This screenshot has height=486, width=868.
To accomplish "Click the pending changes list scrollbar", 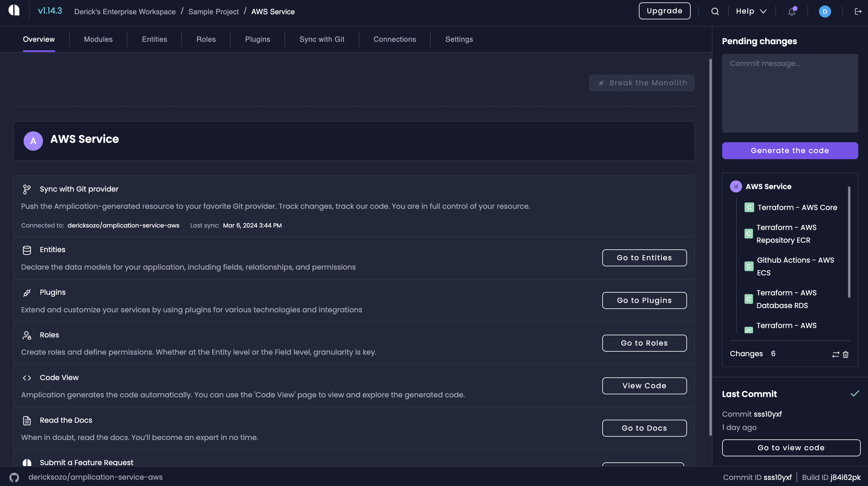I will coord(849,242).
